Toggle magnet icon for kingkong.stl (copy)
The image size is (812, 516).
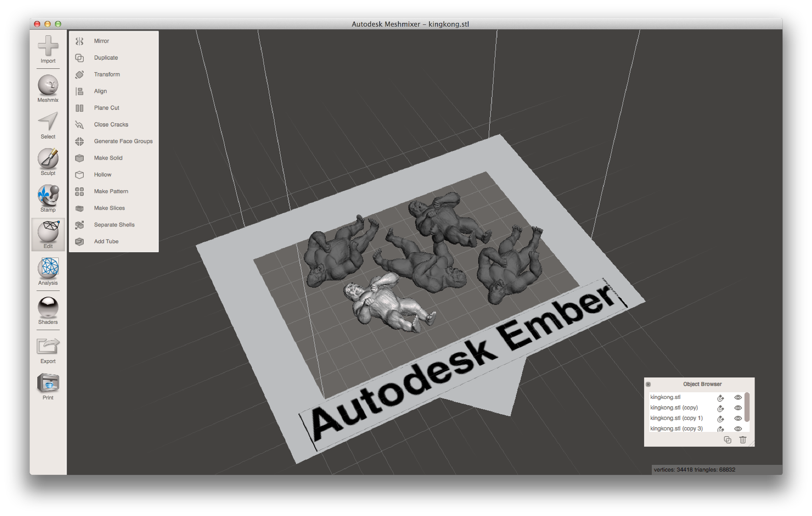tap(721, 408)
